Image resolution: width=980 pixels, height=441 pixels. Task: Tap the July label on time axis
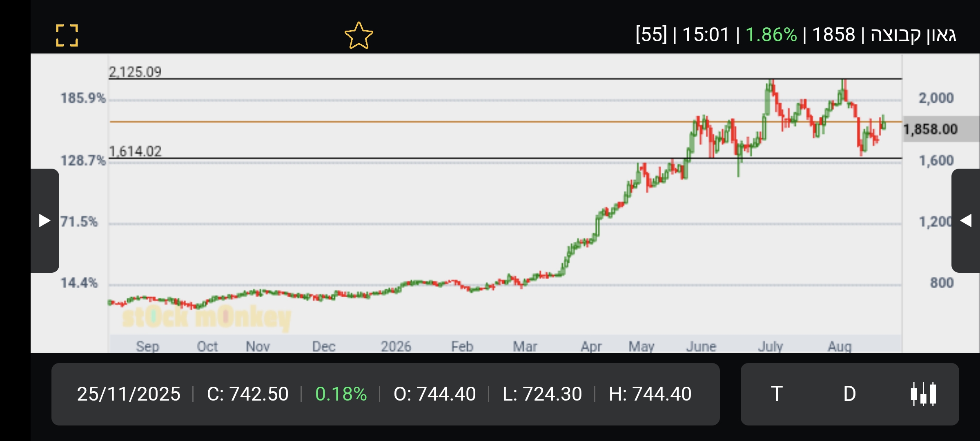pyautogui.click(x=770, y=346)
